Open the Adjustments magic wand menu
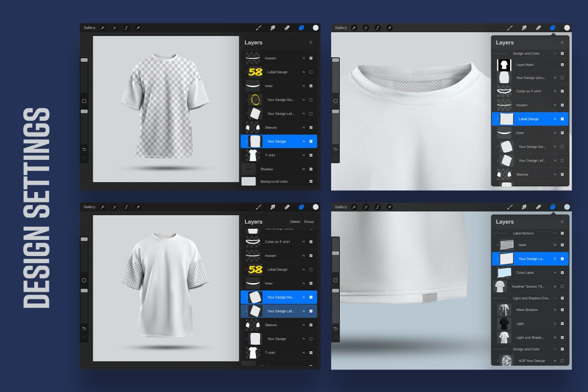The width and height of the screenshot is (588, 392). (x=115, y=28)
